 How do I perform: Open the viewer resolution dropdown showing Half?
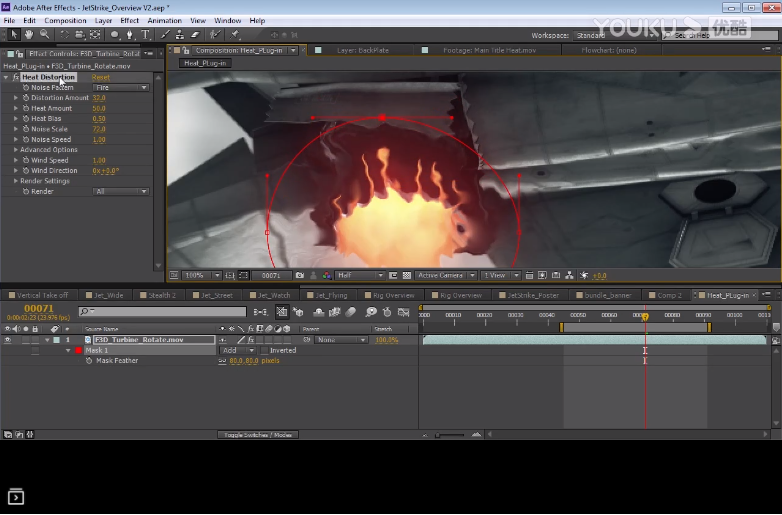359,275
